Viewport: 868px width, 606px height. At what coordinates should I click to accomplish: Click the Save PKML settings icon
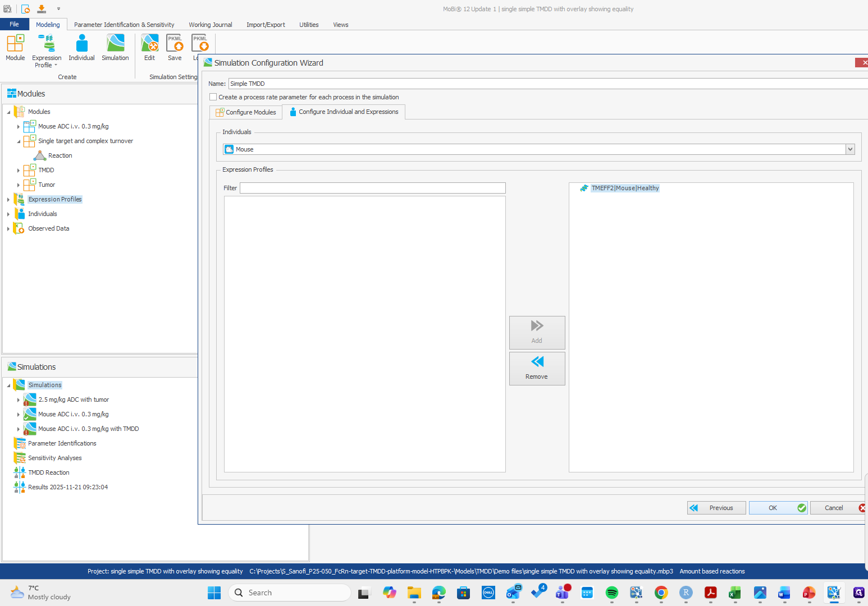click(x=175, y=44)
